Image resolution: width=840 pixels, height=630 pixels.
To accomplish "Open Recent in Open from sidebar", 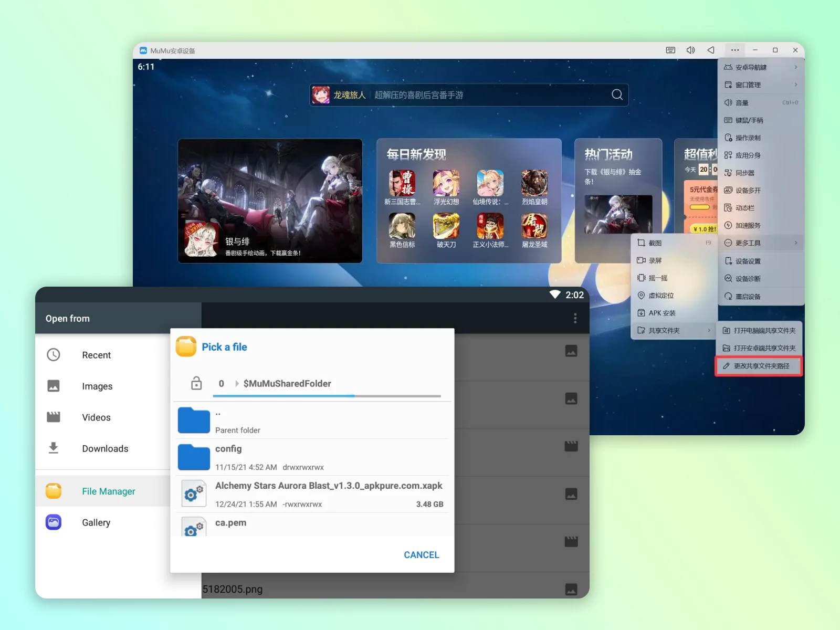I will [103, 355].
